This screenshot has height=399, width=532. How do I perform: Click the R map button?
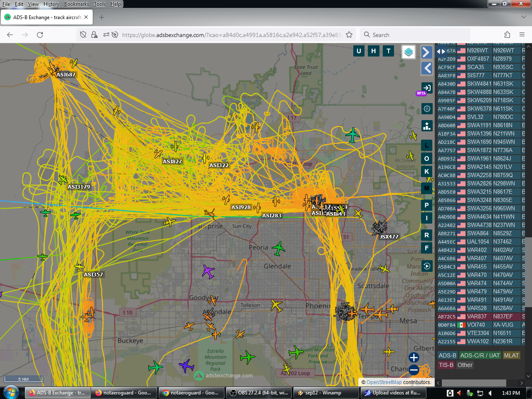click(426, 235)
